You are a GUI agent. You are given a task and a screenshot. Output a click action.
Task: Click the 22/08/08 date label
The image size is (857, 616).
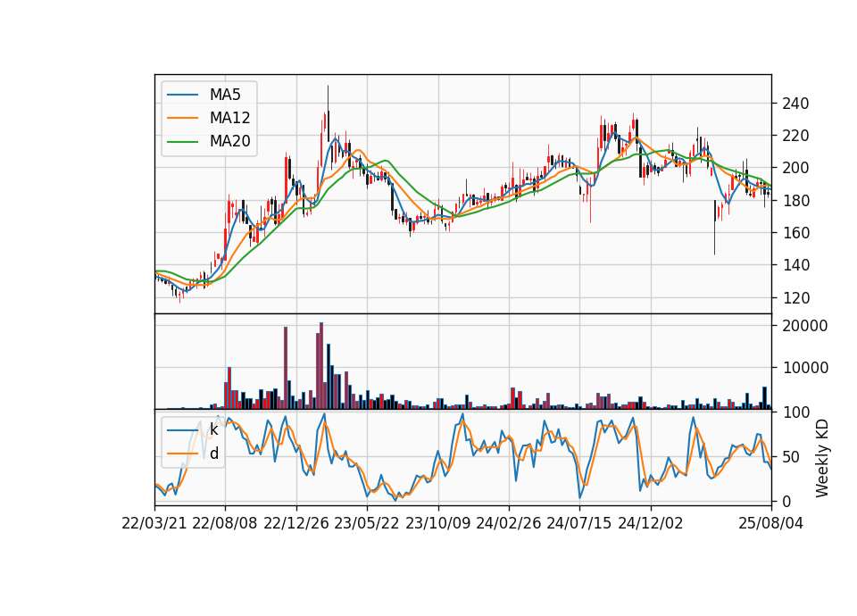(x=225, y=523)
